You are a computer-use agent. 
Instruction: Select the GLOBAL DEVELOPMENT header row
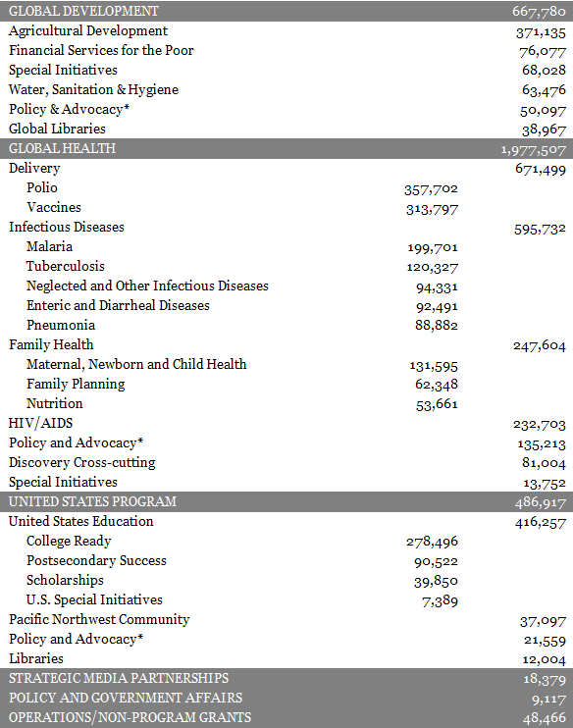[x=286, y=11]
